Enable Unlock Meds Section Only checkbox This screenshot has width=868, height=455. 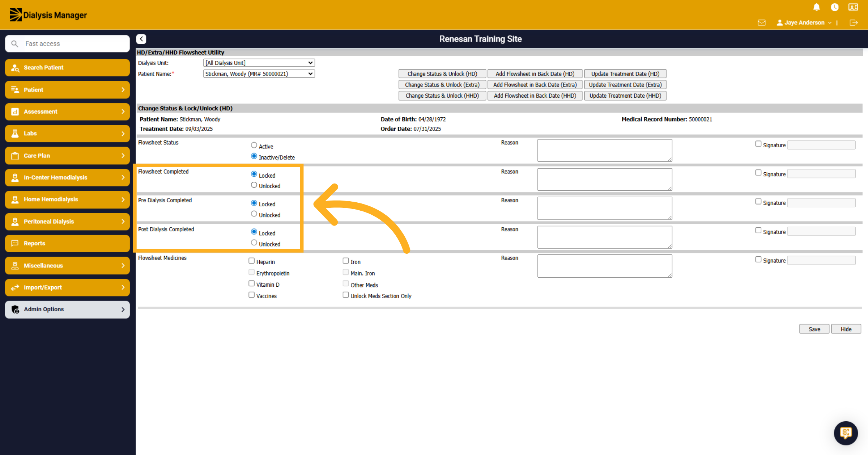coord(346,295)
